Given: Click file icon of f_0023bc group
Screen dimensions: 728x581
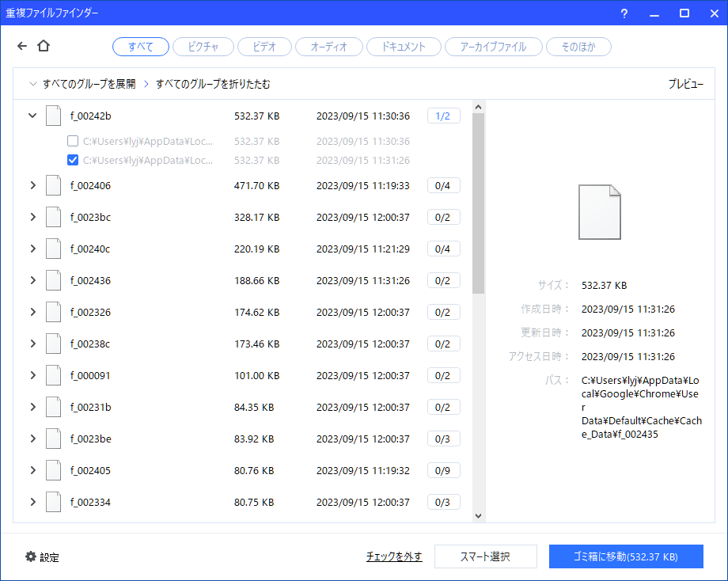Looking at the screenshot, I should coord(53,217).
